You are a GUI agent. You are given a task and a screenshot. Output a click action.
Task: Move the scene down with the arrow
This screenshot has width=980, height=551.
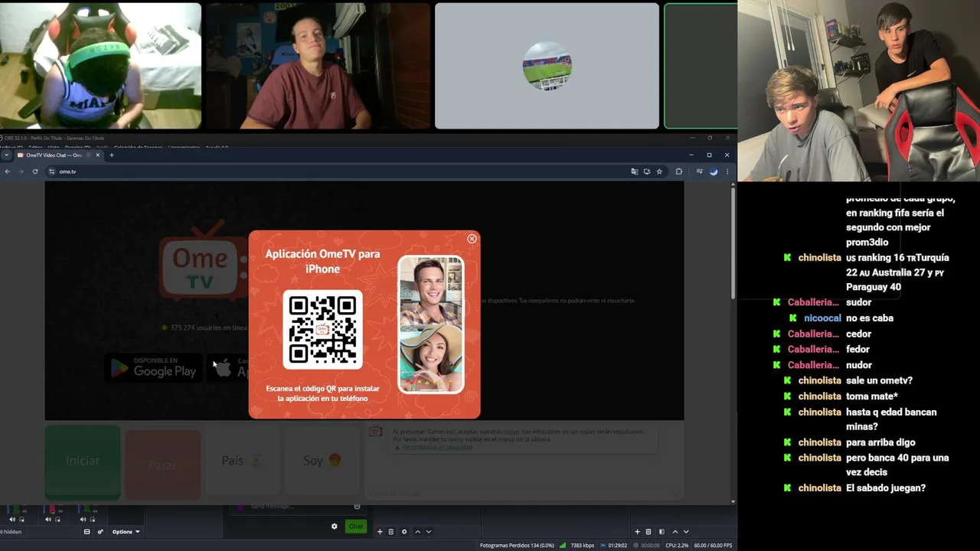point(429,532)
